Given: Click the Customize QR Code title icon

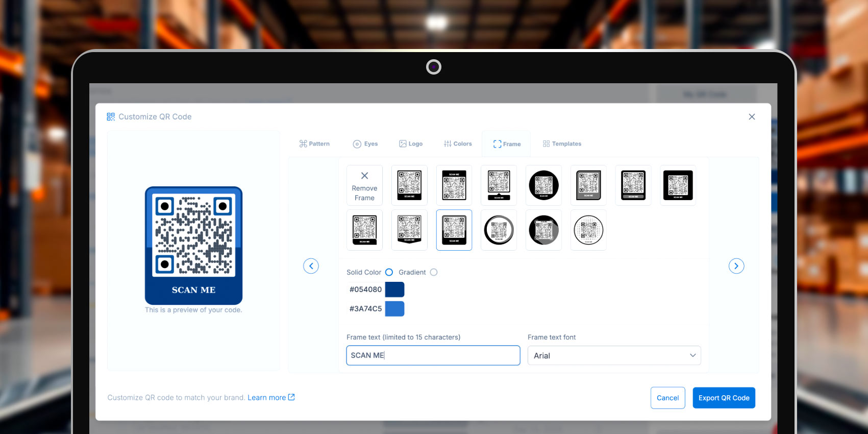Looking at the screenshot, I should 111,117.
